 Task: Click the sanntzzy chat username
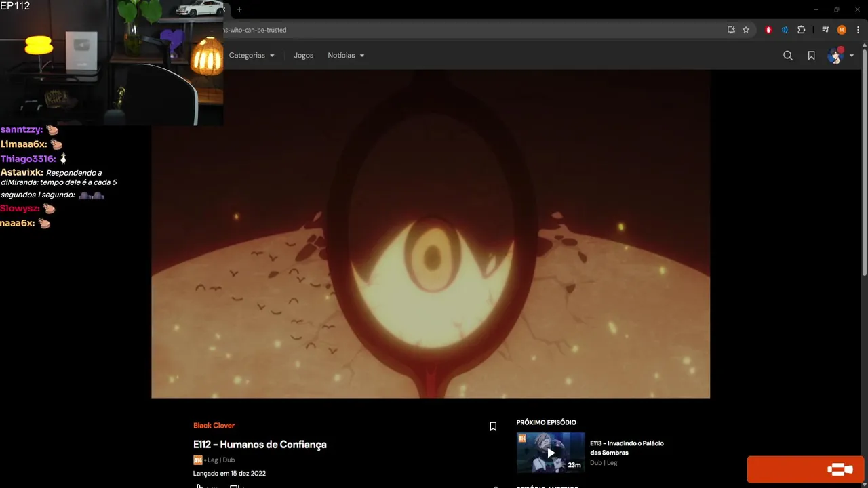(22, 129)
